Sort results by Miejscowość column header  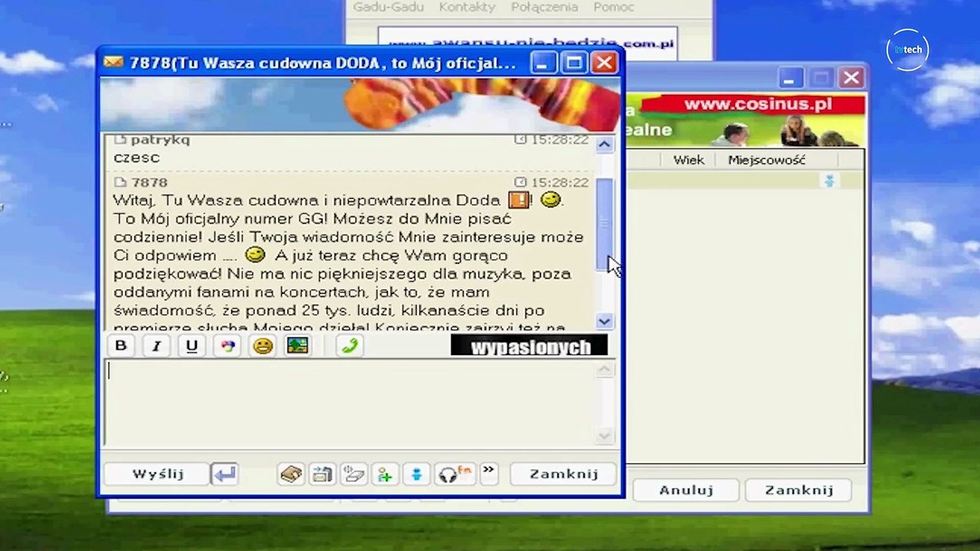pyautogui.click(x=766, y=160)
